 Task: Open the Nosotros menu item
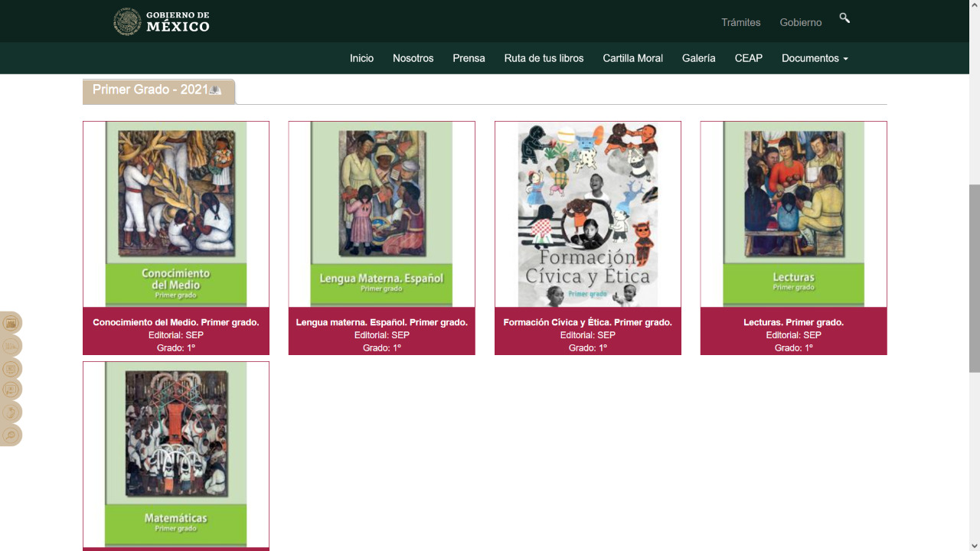click(x=413, y=58)
